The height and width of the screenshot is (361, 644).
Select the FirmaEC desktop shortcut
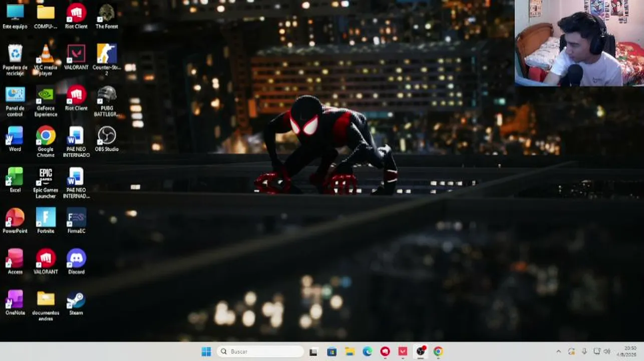pos(76,221)
